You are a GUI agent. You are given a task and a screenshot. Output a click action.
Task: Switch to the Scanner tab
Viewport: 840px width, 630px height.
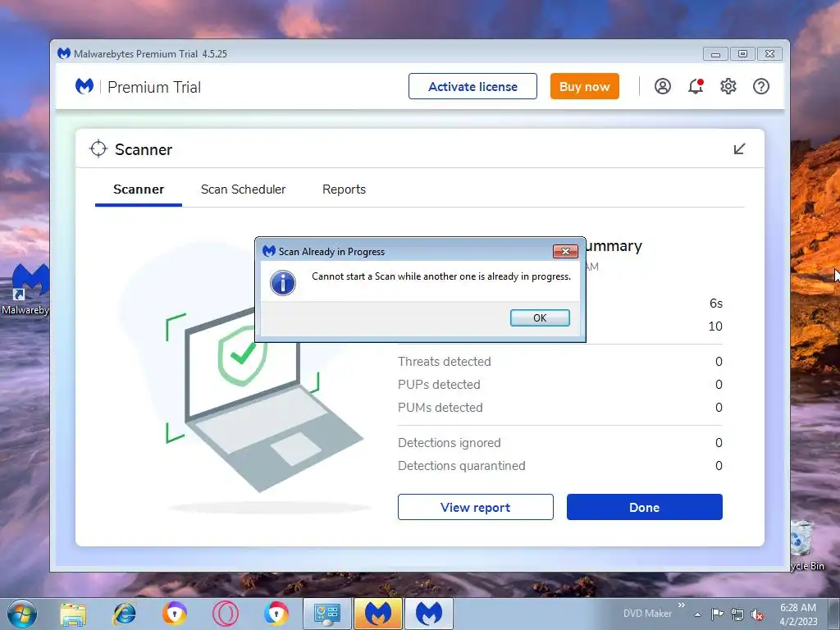tap(139, 189)
